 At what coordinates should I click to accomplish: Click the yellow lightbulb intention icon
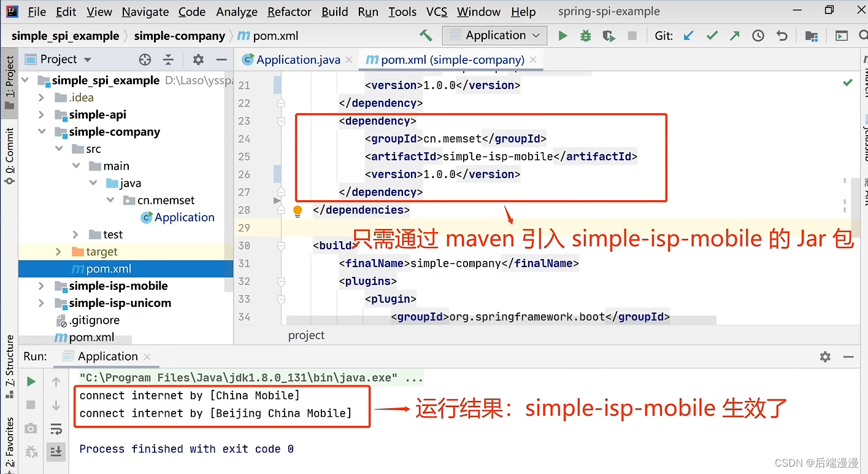tap(298, 211)
